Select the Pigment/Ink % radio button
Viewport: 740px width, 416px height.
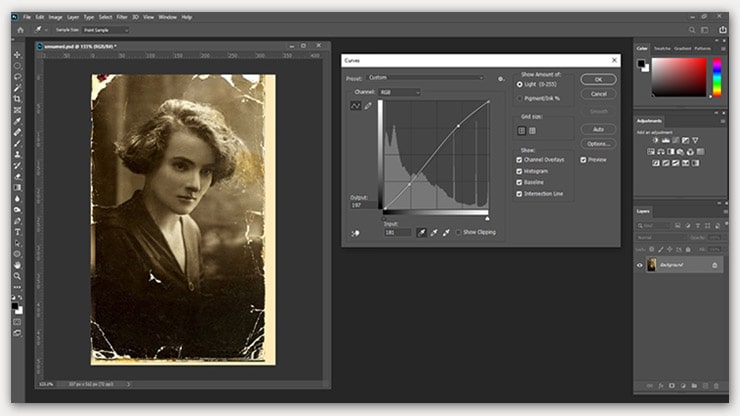520,98
